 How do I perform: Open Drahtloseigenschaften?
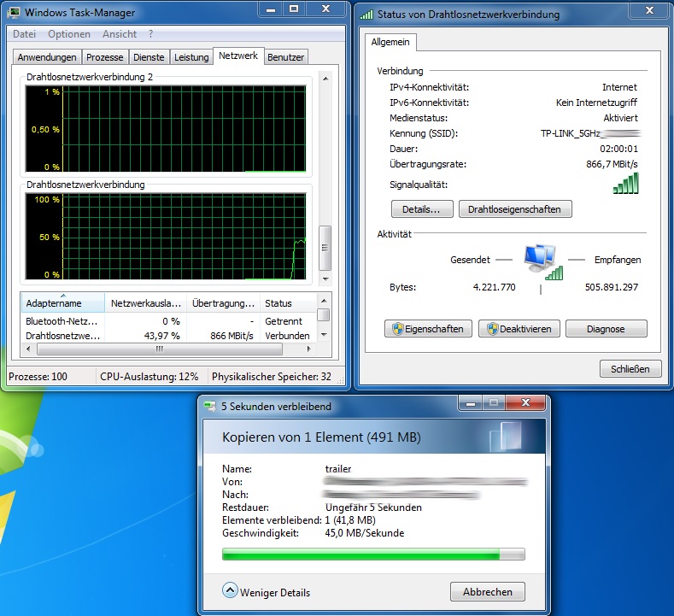pos(515,209)
